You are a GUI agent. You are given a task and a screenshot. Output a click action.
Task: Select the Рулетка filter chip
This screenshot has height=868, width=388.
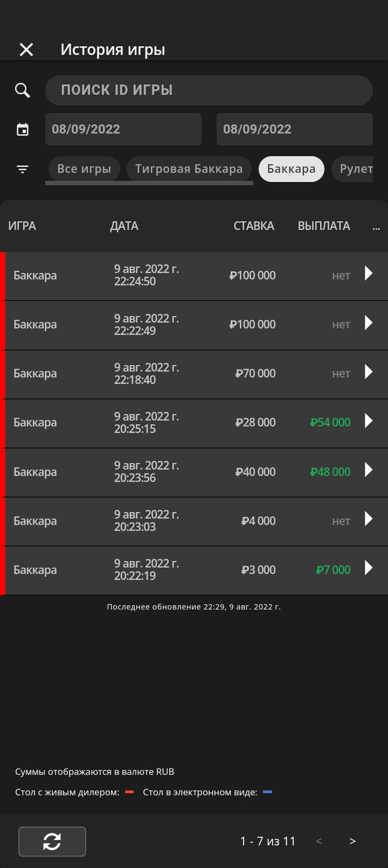tap(355, 169)
